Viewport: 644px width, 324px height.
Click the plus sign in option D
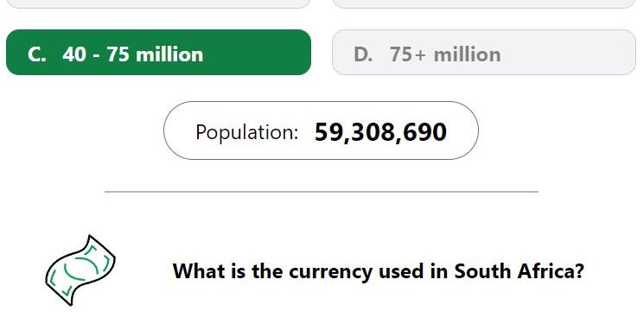(420, 55)
